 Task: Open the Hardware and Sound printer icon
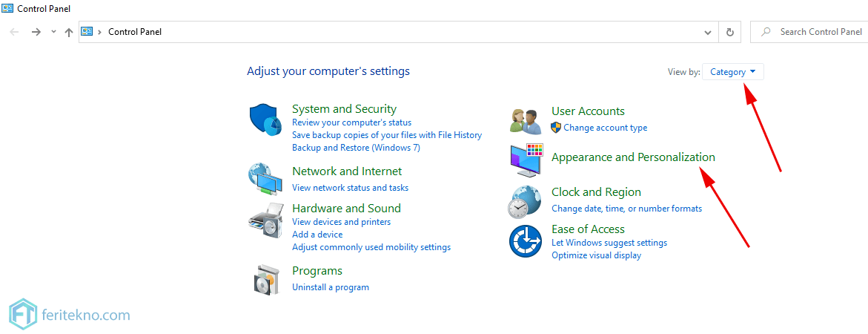pyautogui.click(x=266, y=220)
